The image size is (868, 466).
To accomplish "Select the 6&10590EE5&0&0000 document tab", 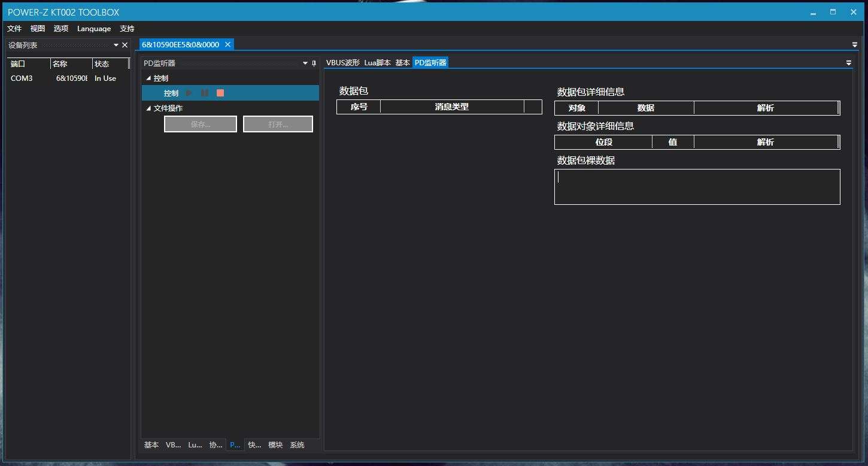I will click(180, 44).
